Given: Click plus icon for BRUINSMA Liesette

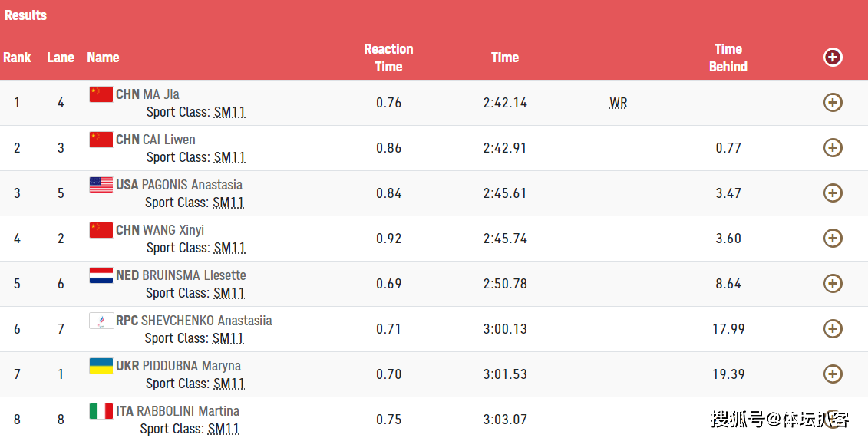Looking at the screenshot, I should click(833, 284).
